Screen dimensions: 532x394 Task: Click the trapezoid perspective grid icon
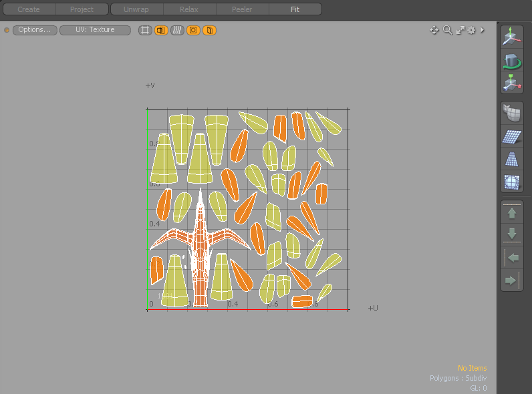point(512,159)
